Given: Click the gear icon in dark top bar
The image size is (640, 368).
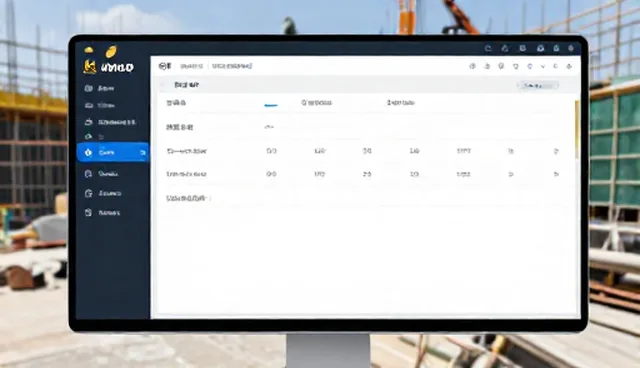Looking at the screenshot, I should click(571, 48).
